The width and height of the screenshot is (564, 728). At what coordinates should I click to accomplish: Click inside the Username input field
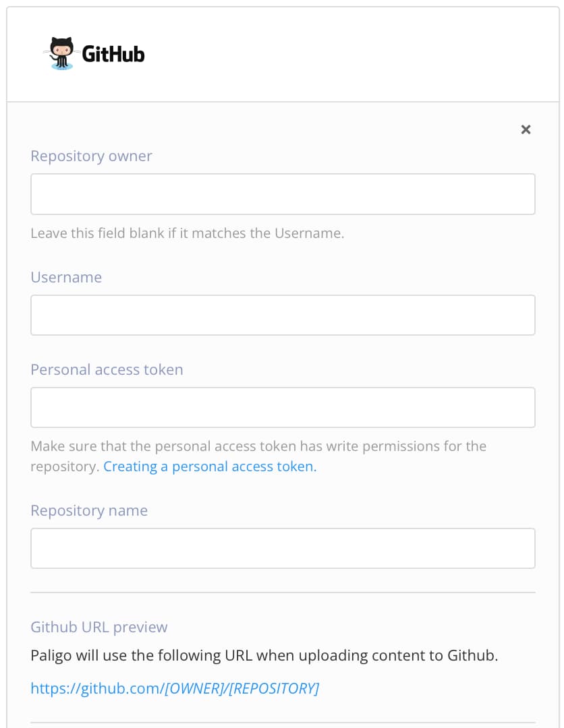tap(282, 315)
